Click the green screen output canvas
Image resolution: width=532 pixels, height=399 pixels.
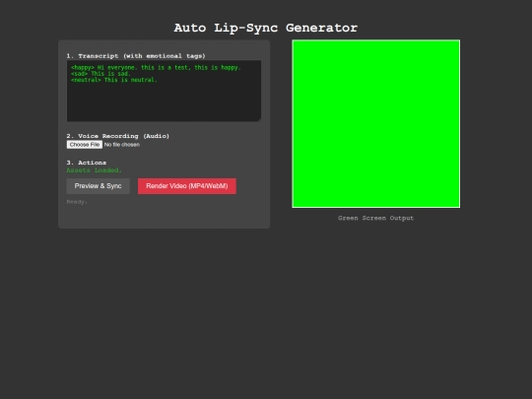(376, 123)
